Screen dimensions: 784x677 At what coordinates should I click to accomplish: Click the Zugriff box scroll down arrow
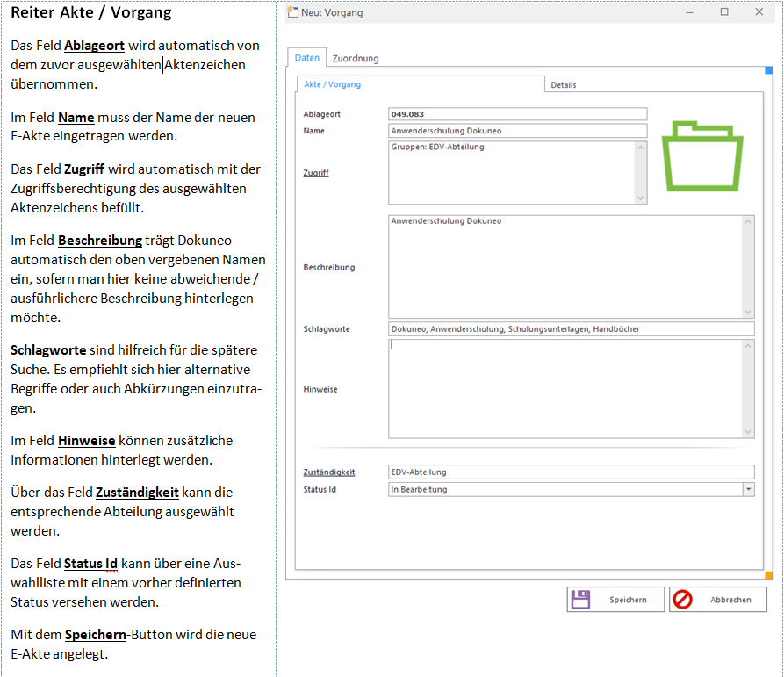pyautogui.click(x=641, y=198)
